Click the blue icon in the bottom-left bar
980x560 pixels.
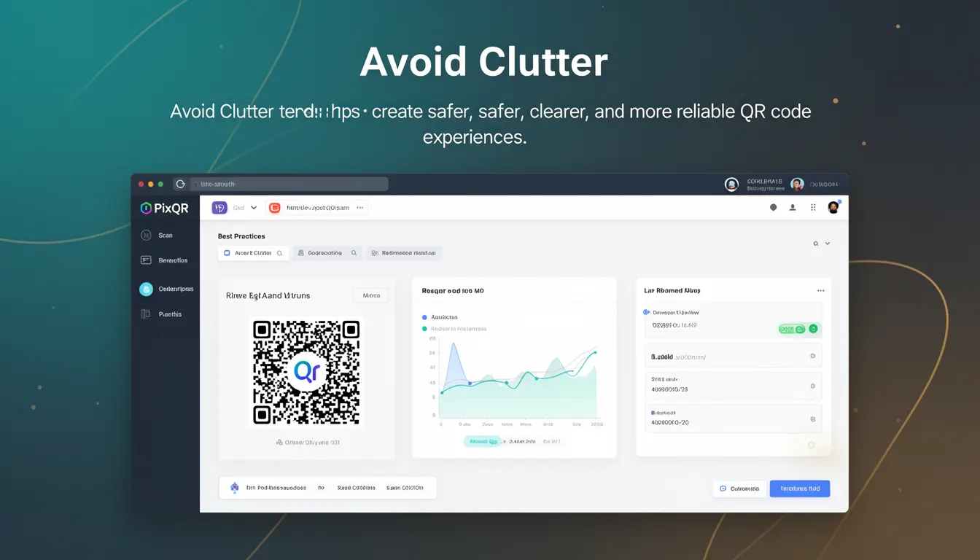[234, 488]
